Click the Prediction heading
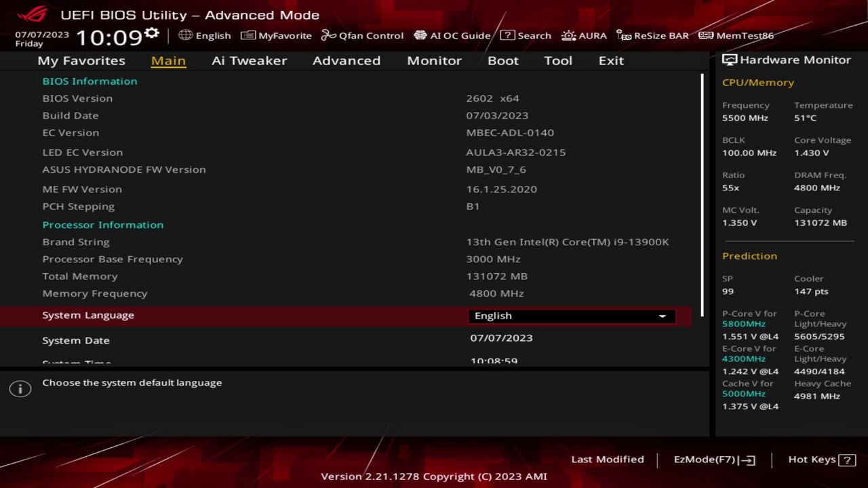Viewport: 868px width, 488px height. [749, 256]
